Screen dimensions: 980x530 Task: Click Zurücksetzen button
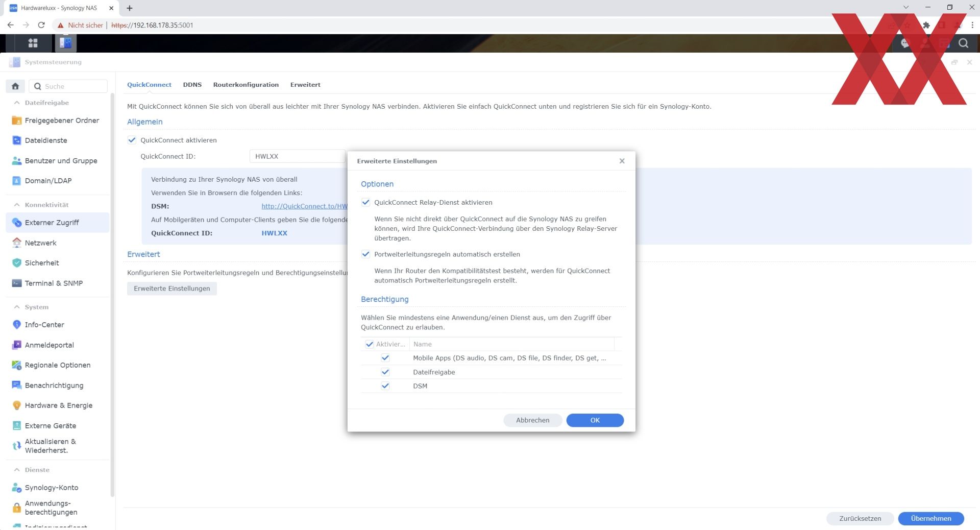[860, 518]
